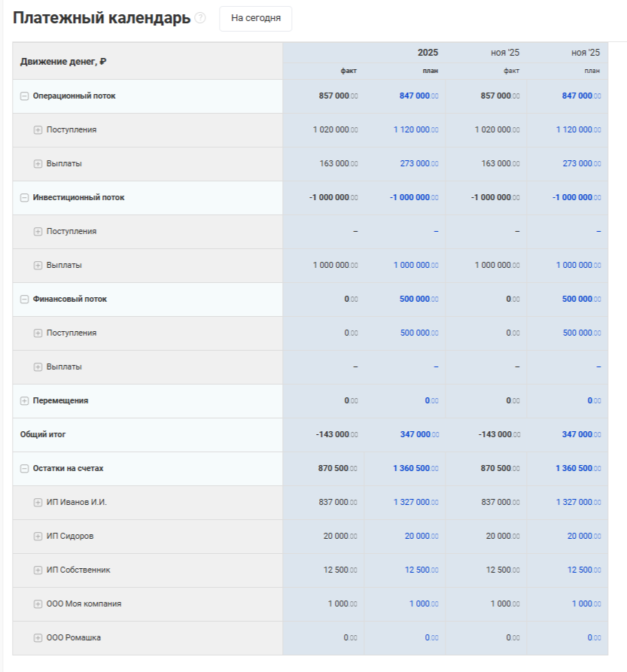Collapse the Инвестиционный поток section
The image size is (627, 672).
click(x=24, y=198)
